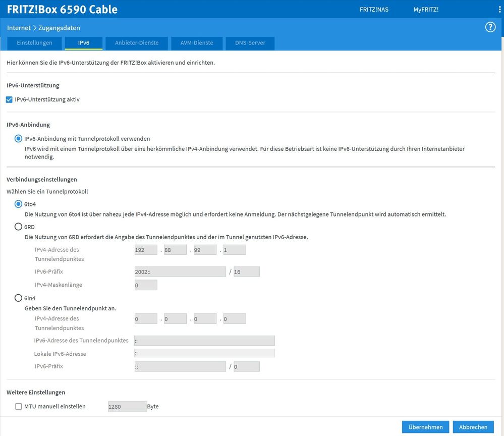Screen dimensions: 504x436
Task: Open MyFRITZ! link
Action: click(426, 10)
